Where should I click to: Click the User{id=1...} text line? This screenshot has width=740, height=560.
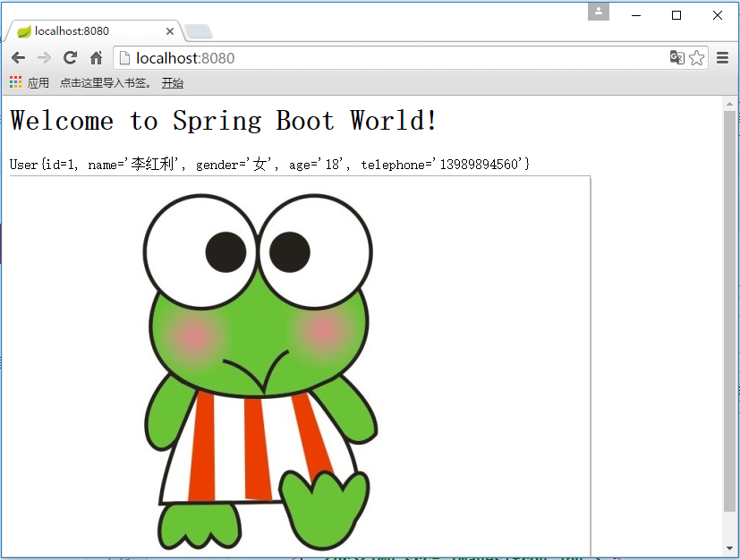(269, 165)
